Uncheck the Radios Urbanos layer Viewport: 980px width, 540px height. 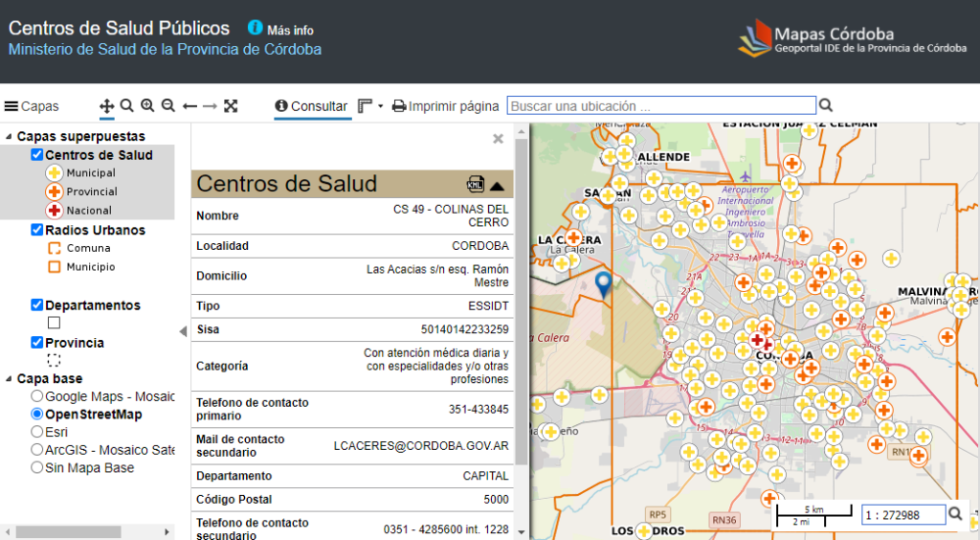coord(37,230)
